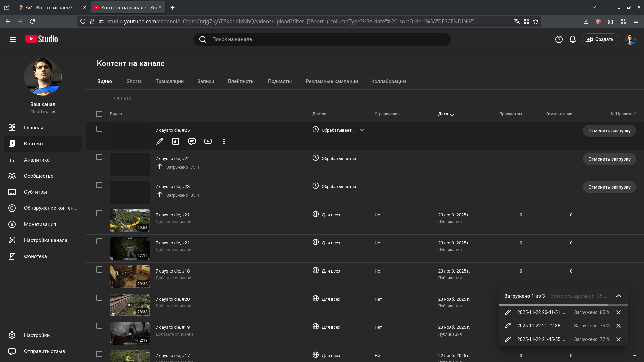
Task: Select checkbox for 7 days to die, #22
Action: click(99, 213)
